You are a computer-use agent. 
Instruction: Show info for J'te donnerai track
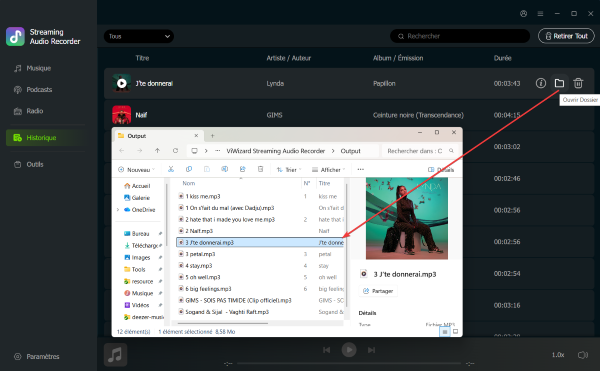(541, 83)
